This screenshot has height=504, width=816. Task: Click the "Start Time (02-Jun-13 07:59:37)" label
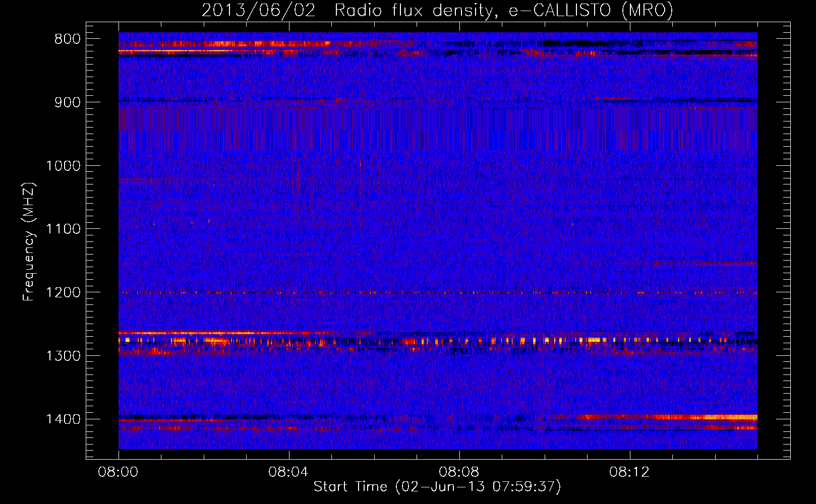pyautogui.click(x=437, y=487)
